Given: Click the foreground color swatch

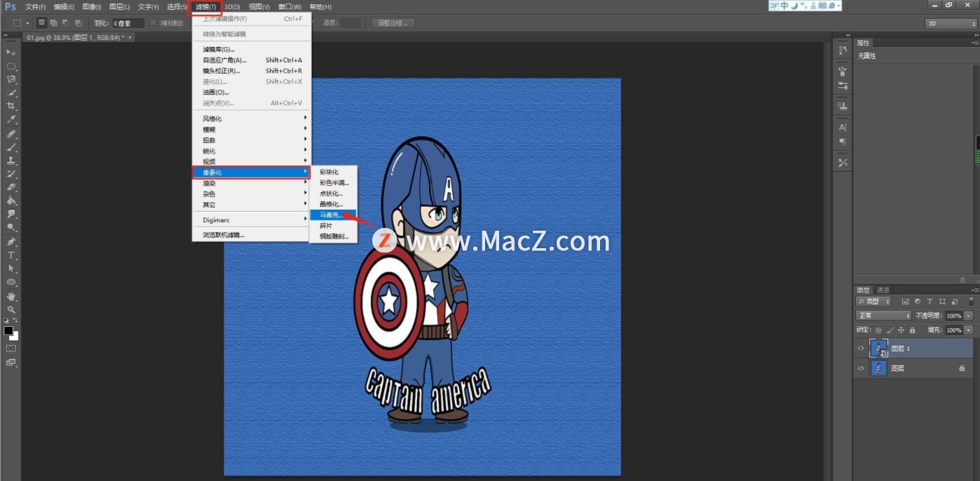Looking at the screenshot, I should click(x=8, y=330).
